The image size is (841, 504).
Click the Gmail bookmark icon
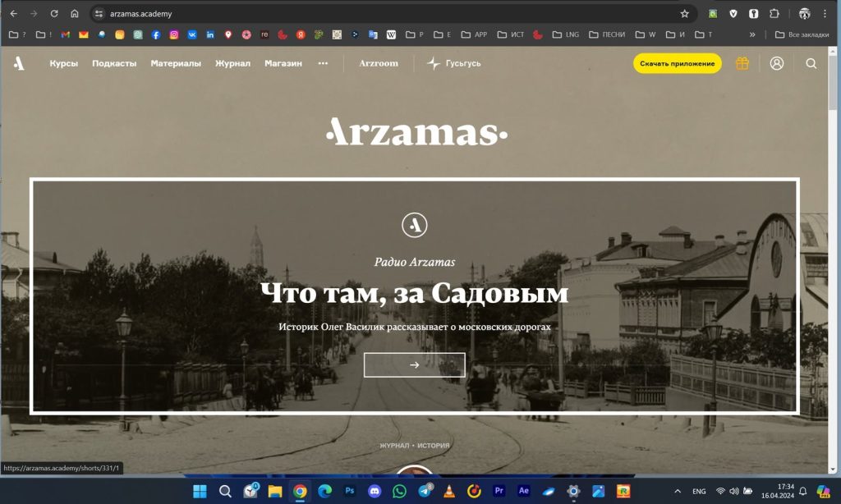(x=66, y=34)
